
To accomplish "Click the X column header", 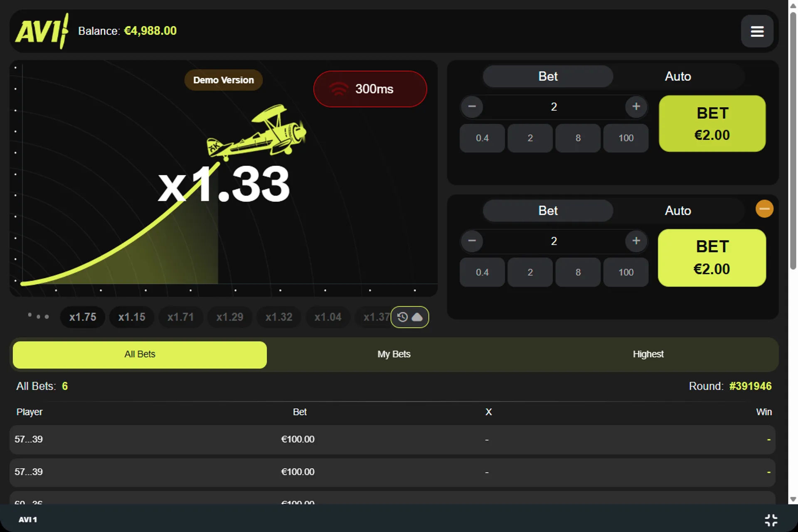I will pos(489,412).
